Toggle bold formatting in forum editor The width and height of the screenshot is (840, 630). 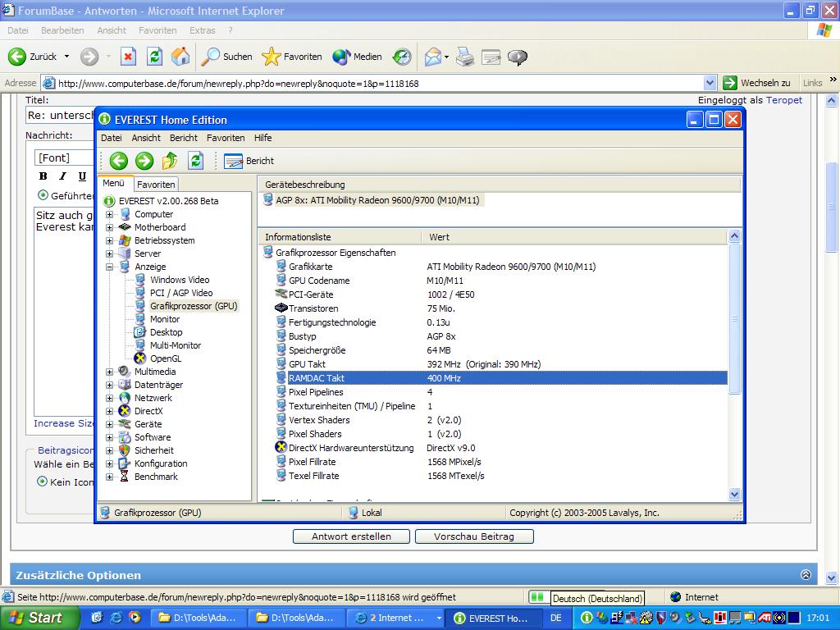pyautogui.click(x=43, y=176)
